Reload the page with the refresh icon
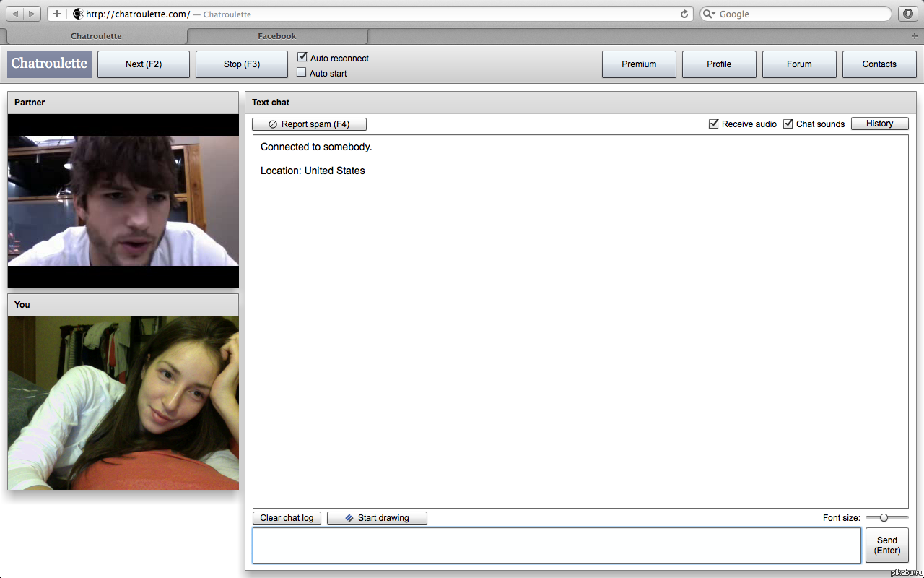924x578 pixels. (684, 14)
